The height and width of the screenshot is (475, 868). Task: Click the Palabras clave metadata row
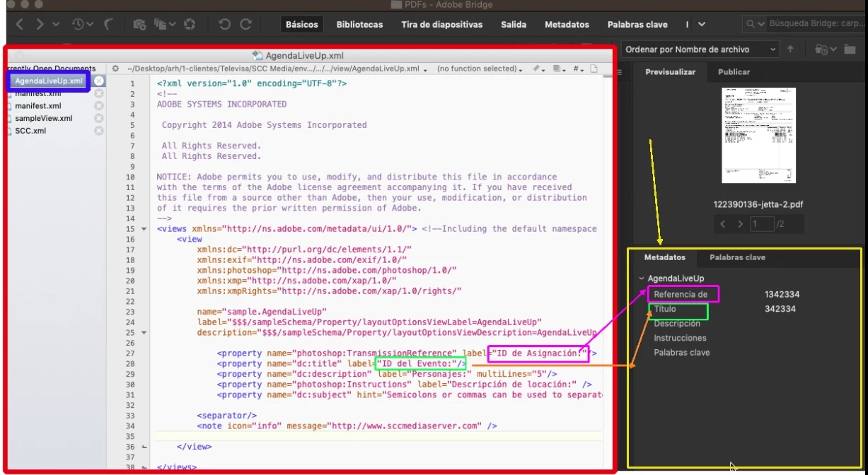[682, 352]
